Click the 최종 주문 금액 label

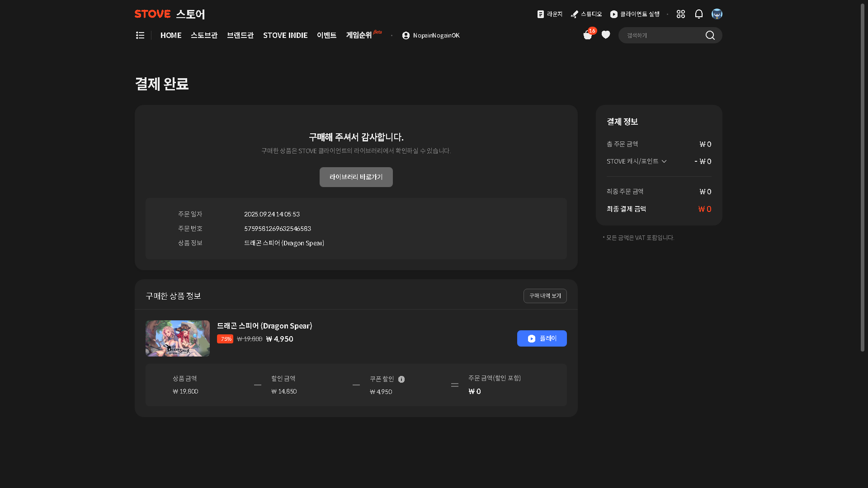click(x=625, y=192)
